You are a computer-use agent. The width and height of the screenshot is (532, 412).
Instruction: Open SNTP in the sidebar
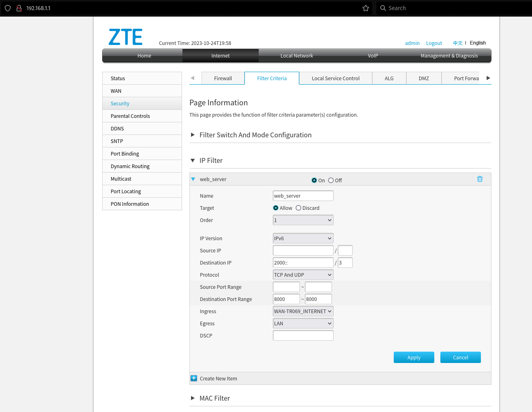pyautogui.click(x=142, y=141)
